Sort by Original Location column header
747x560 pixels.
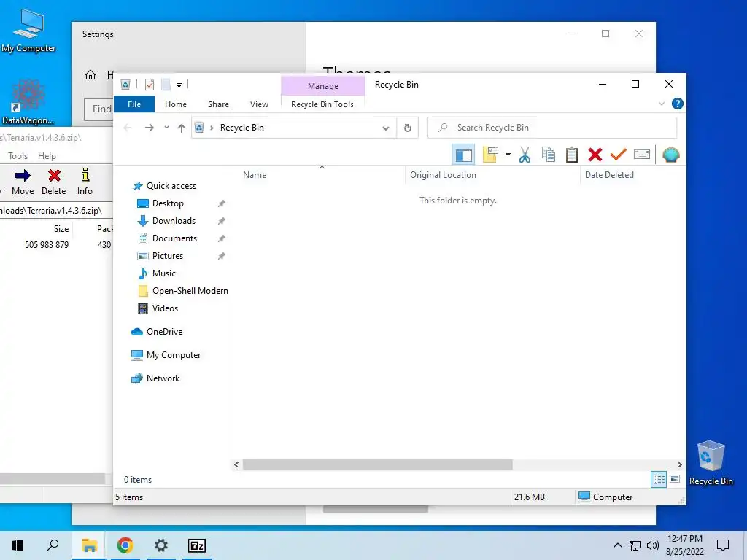point(492,175)
